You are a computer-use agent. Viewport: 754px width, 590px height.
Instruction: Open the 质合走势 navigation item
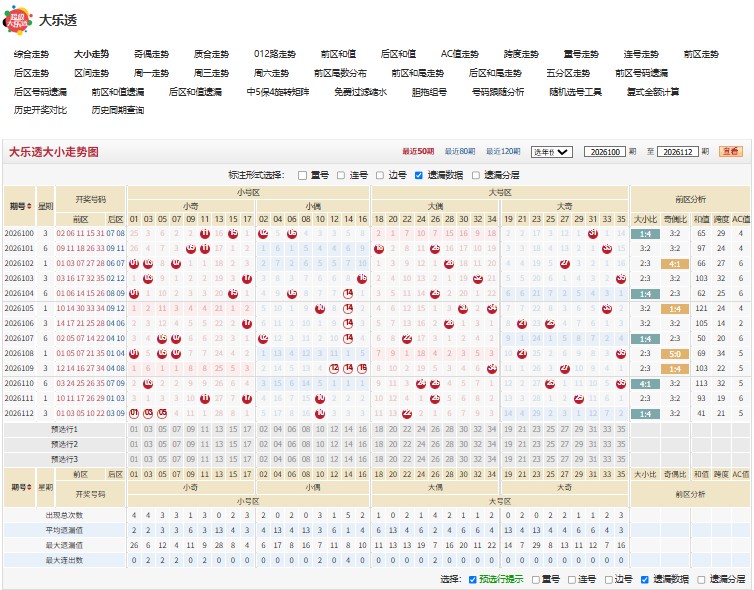(212, 54)
